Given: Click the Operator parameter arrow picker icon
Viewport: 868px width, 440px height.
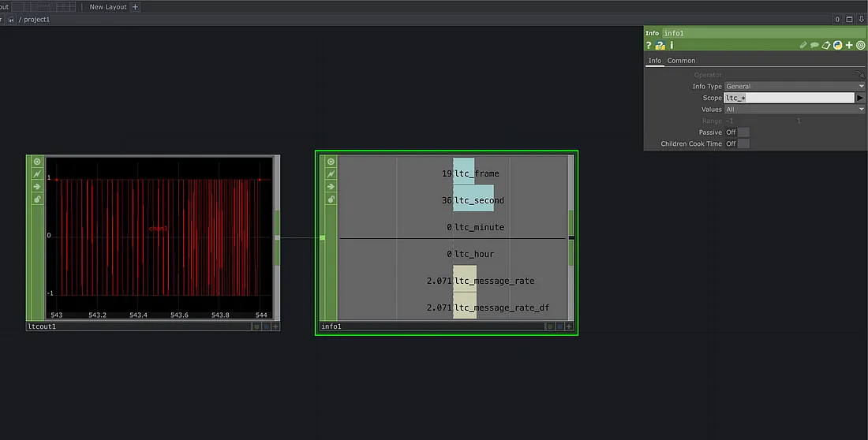Looking at the screenshot, I should click(x=859, y=74).
